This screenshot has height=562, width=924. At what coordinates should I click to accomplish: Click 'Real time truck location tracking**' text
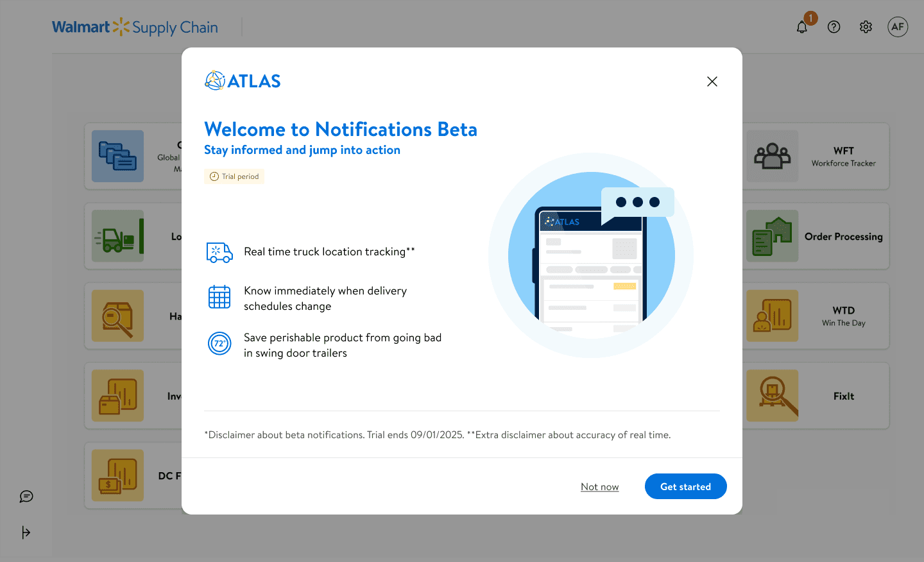pyautogui.click(x=329, y=251)
